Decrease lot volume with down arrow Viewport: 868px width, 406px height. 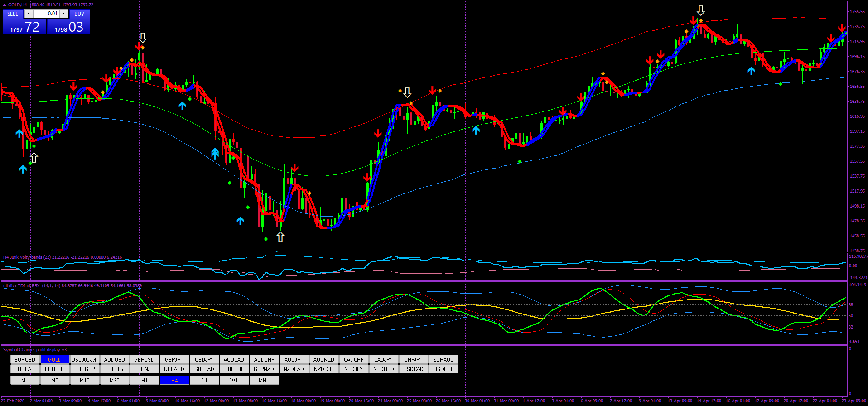click(29, 14)
